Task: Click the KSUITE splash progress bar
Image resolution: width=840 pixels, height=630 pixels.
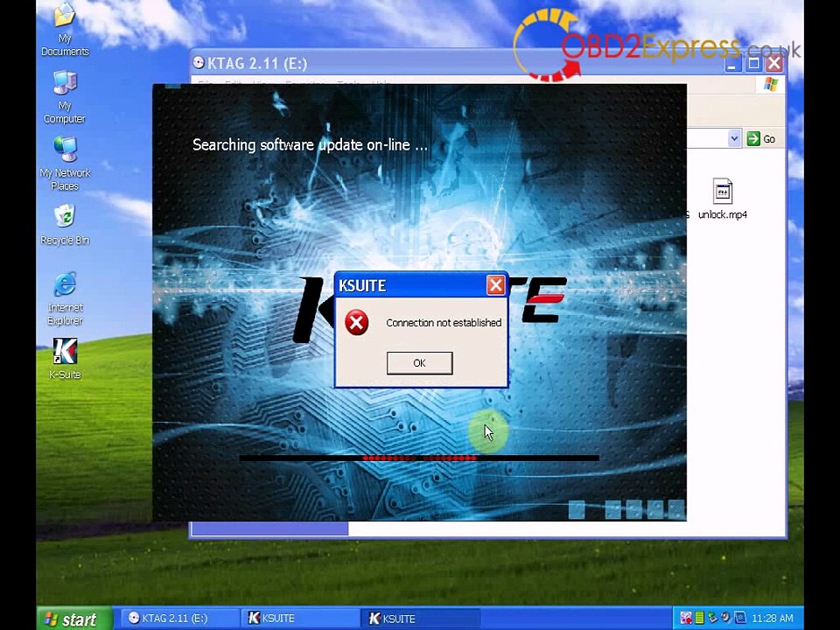Action: [x=419, y=458]
